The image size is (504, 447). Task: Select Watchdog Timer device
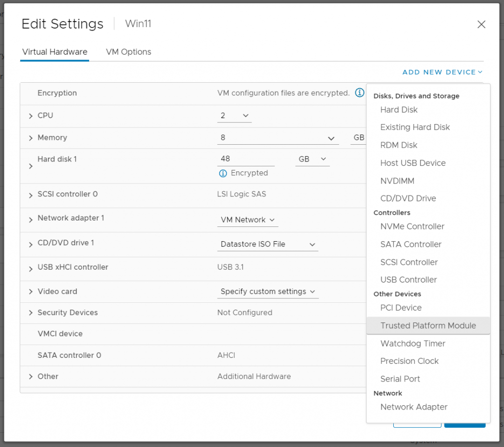click(412, 343)
